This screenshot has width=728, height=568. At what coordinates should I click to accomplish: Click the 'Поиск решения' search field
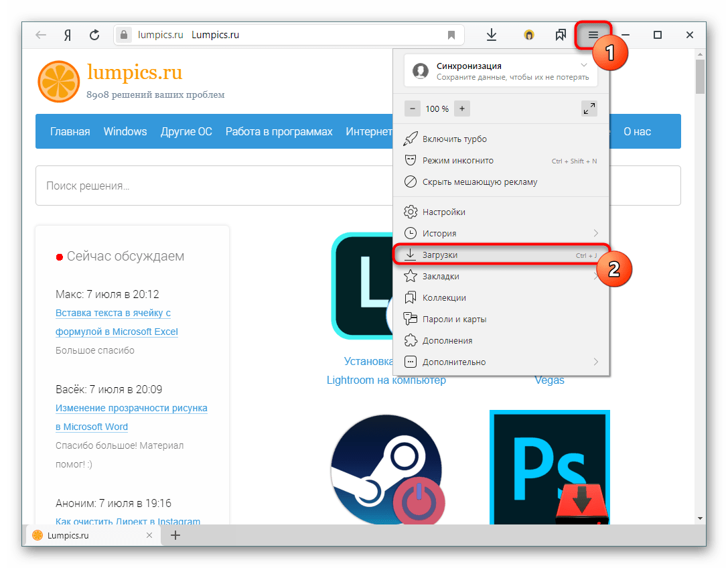[x=358, y=186]
